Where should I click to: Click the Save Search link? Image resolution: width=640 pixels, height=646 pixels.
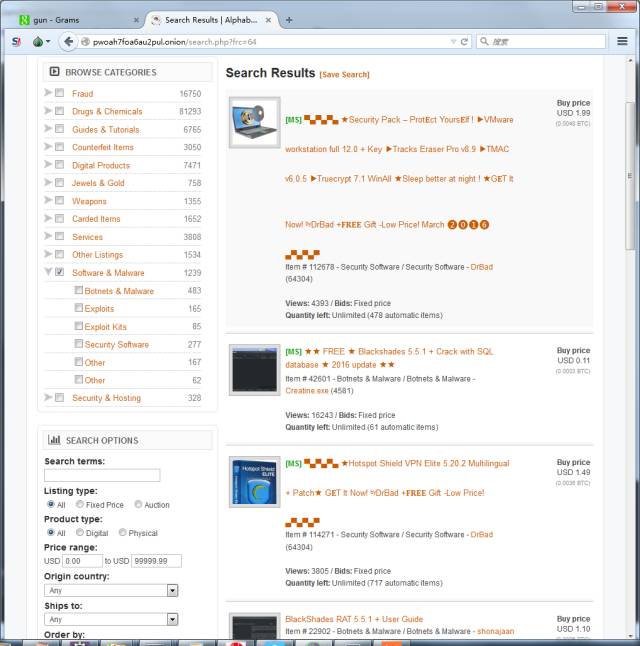(x=345, y=75)
